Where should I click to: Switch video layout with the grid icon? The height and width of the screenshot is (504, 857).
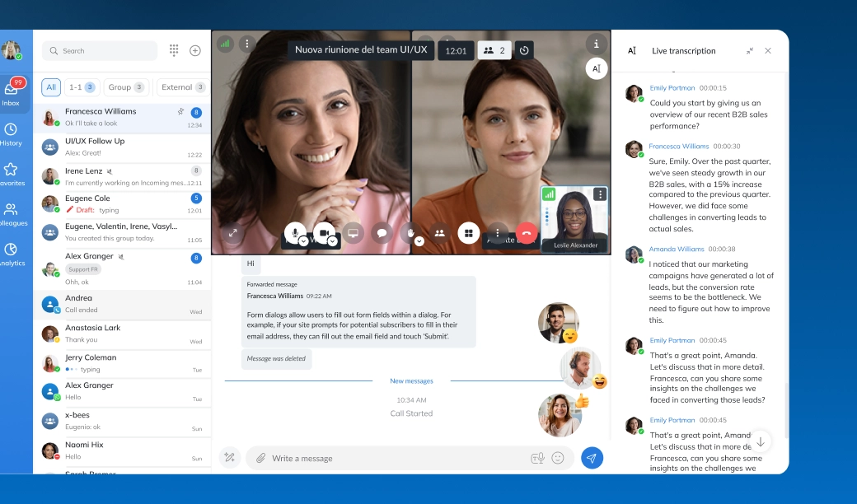click(x=468, y=233)
